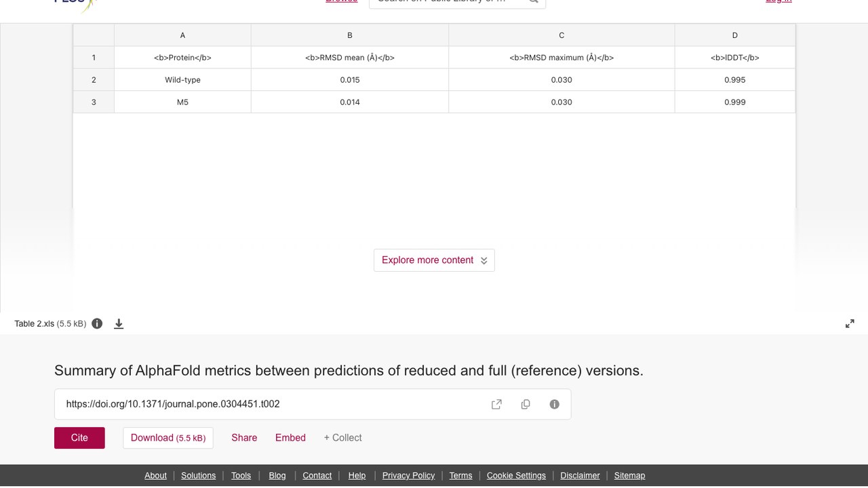Screen dimensions: 868x488
Task: Click the 0.999 lDDT cell
Action: [734, 102]
